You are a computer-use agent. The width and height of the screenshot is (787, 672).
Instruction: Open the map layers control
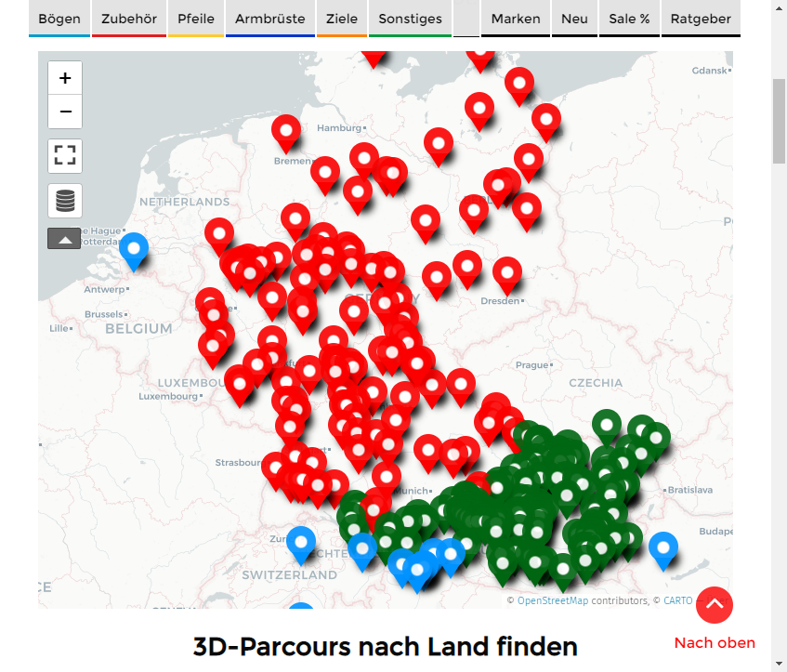click(x=65, y=201)
